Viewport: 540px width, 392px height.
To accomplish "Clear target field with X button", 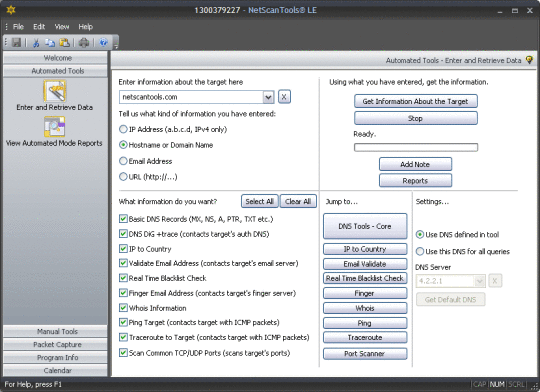I will pyautogui.click(x=284, y=97).
